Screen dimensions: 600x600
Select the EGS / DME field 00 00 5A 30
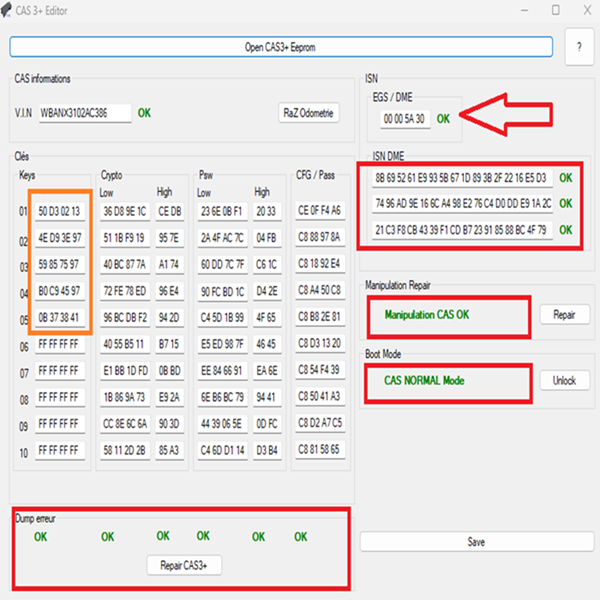(405, 119)
